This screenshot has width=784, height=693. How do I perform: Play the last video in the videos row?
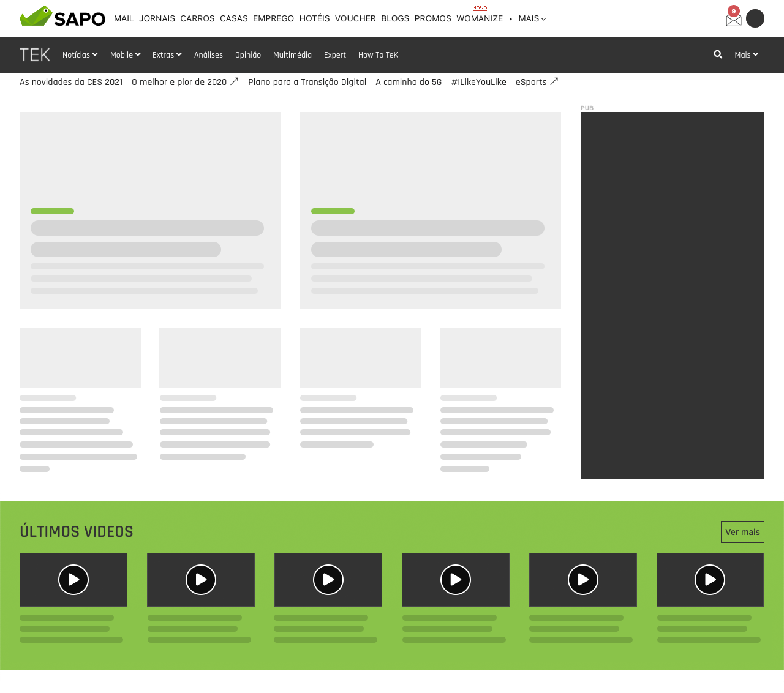pos(710,579)
